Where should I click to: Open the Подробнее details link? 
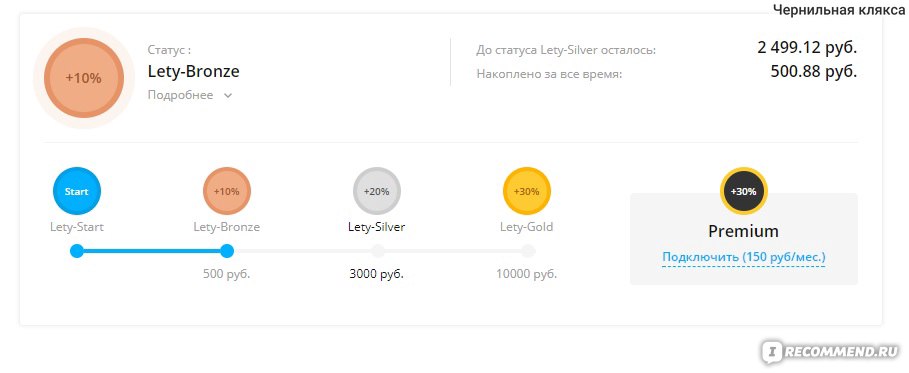point(180,95)
